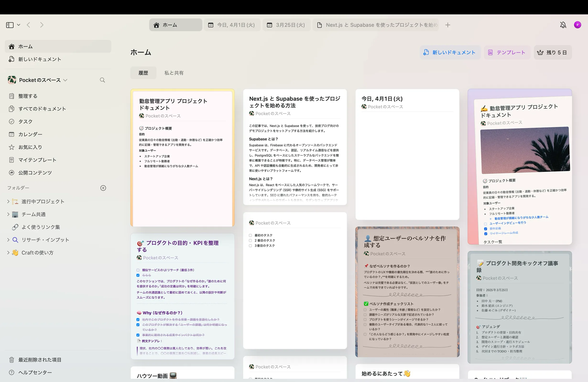Viewport: 588px width, 382px height.
Task: Open the テンプレート gallery
Action: tap(507, 52)
